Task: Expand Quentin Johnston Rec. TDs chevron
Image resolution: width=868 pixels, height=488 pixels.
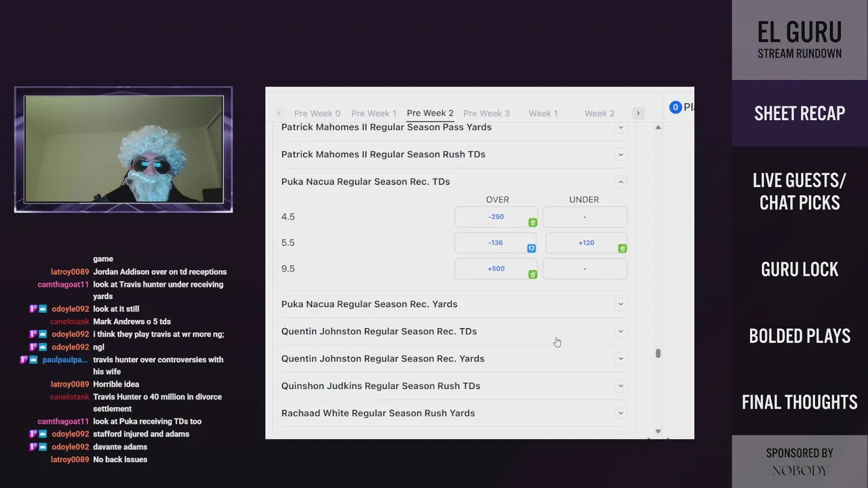Action: click(620, 331)
